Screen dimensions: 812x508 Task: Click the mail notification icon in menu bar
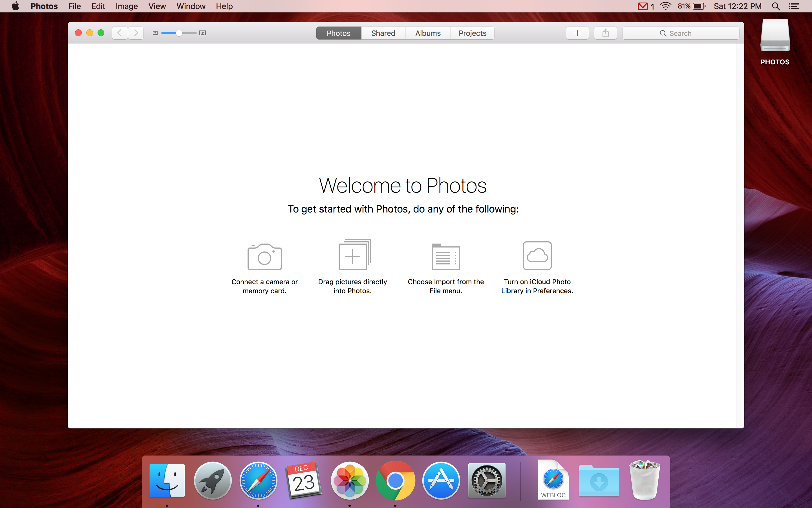[x=643, y=6]
